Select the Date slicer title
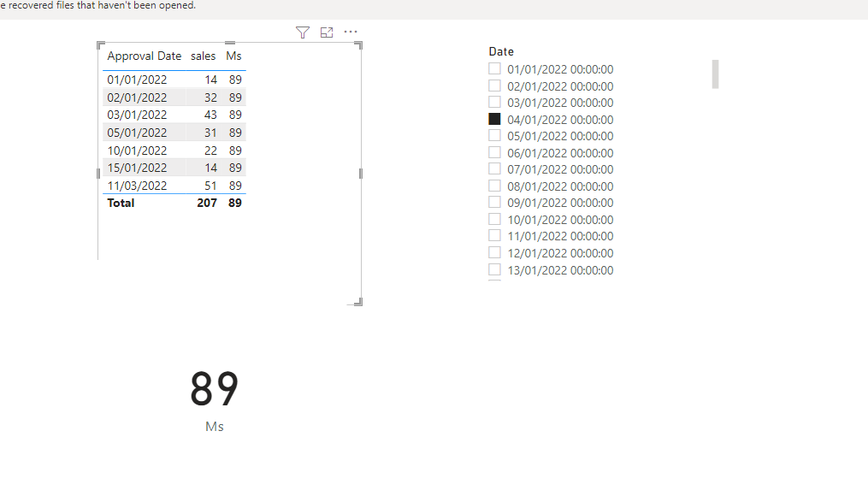Viewport: 868px width, 496px height. click(x=501, y=51)
